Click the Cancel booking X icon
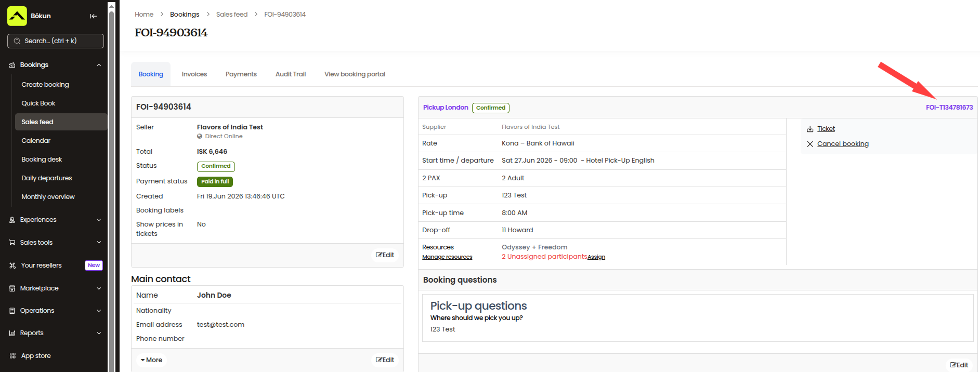Image resolution: width=980 pixels, height=372 pixels. click(x=810, y=144)
